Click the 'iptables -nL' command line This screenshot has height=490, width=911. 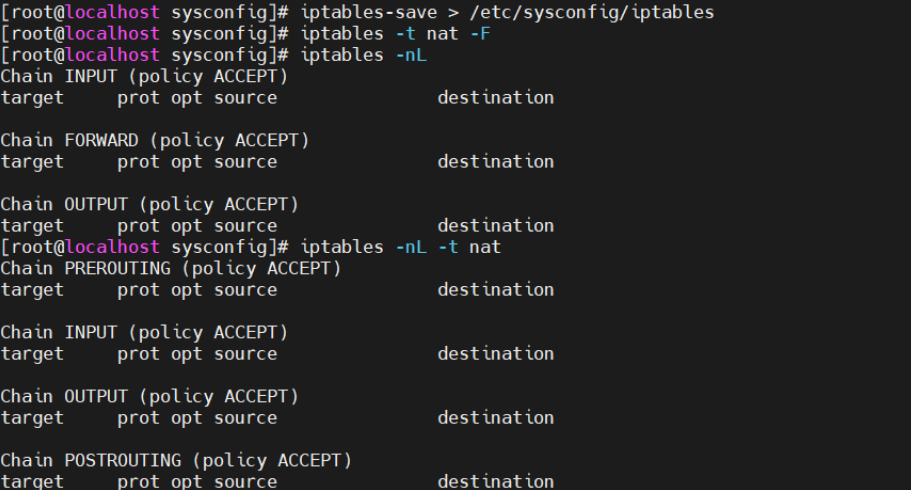[364, 55]
